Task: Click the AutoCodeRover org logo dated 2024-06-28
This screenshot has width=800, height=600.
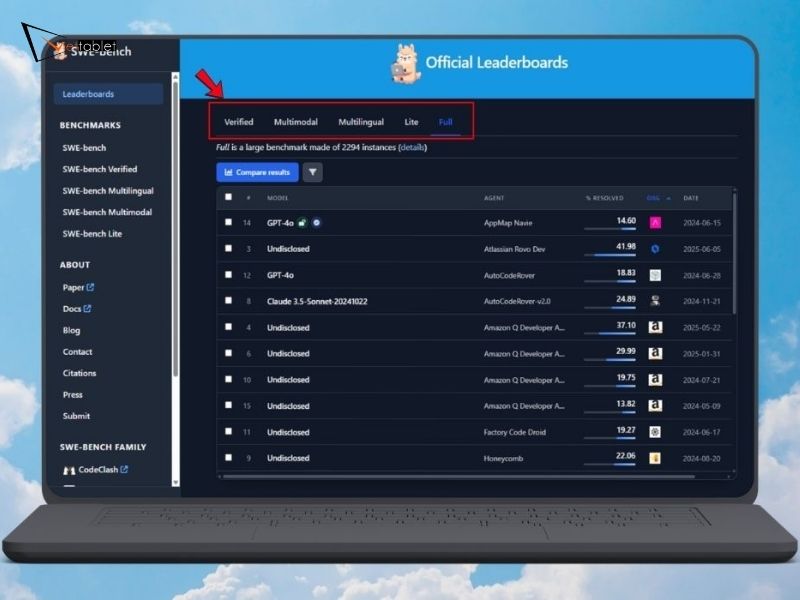Action: [655, 275]
